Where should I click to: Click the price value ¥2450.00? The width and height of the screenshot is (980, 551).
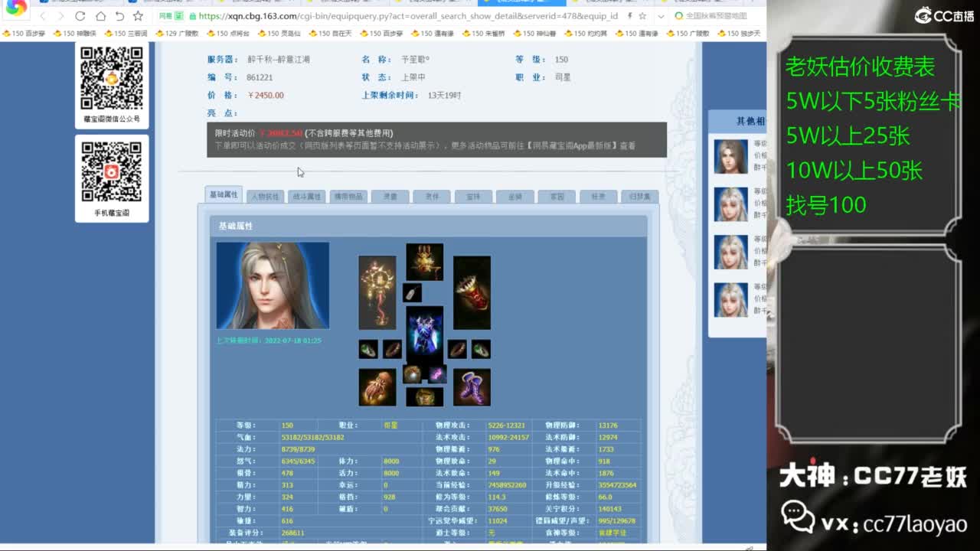click(x=266, y=96)
